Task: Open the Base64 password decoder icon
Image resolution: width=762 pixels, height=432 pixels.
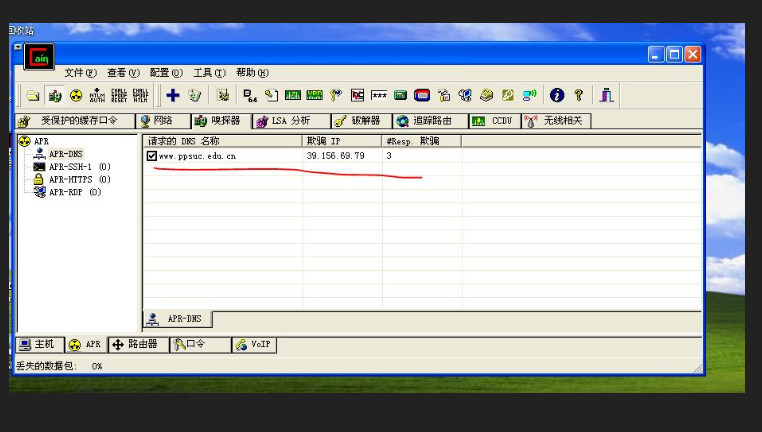Action: tap(250, 95)
